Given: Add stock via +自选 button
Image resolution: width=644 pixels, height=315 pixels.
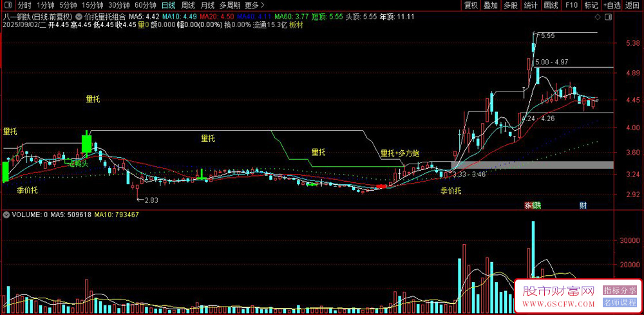Looking at the screenshot, I should (612, 5).
